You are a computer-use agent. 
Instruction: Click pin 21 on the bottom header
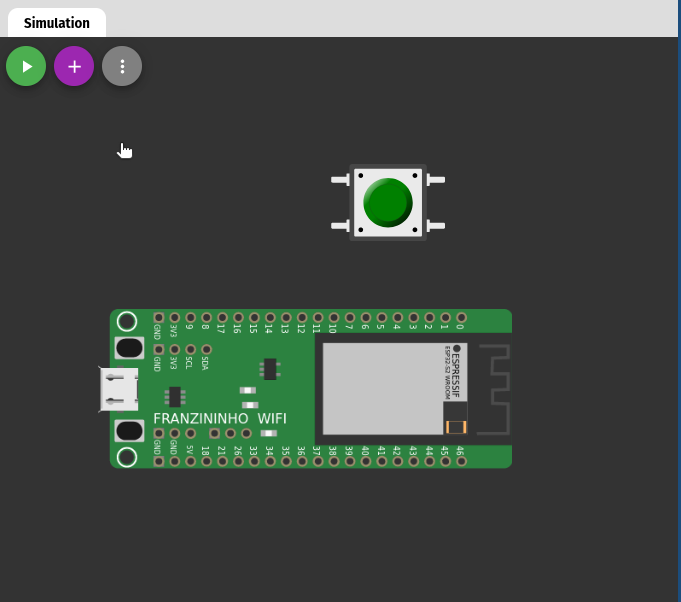click(x=222, y=461)
